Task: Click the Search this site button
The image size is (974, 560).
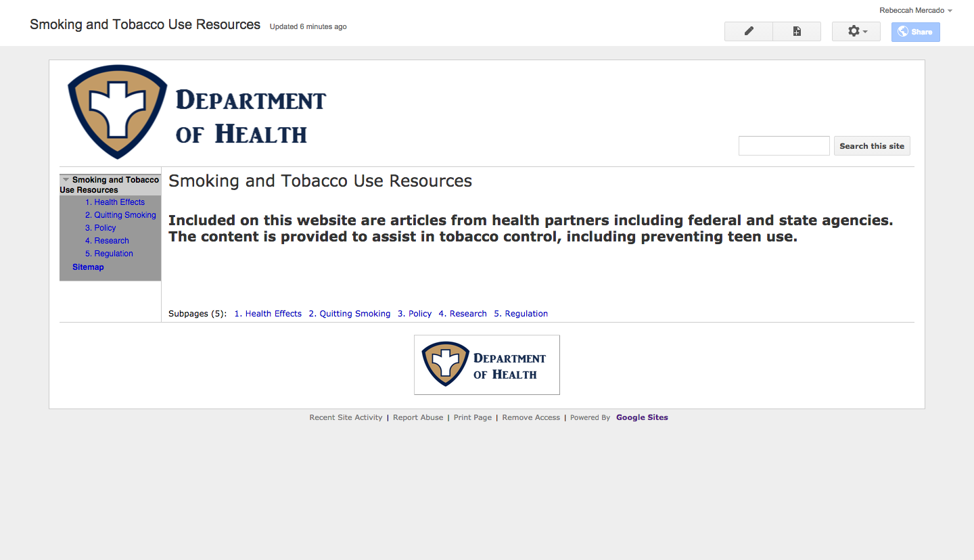Action: tap(872, 145)
